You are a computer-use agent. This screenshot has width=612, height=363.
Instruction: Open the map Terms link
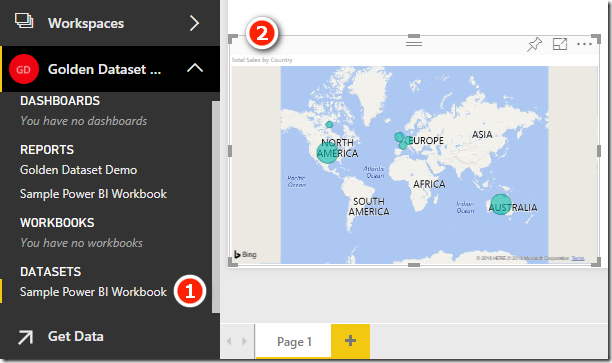578,258
